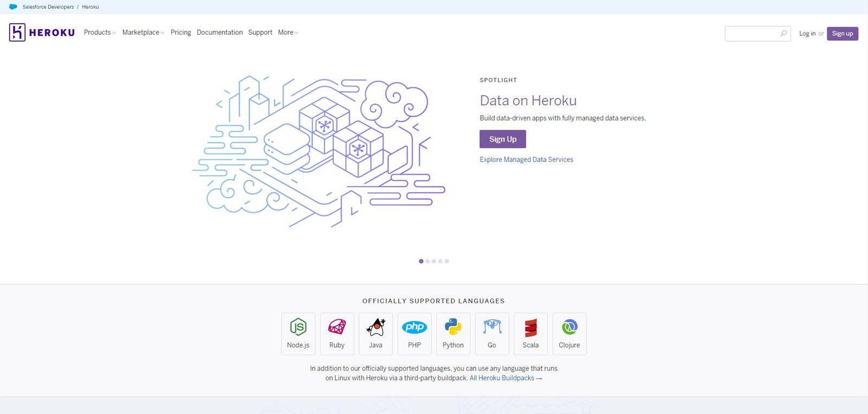Open the Data on Heroku illustration
Image resolution: width=868 pixels, height=414 pixels.
click(x=318, y=151)
